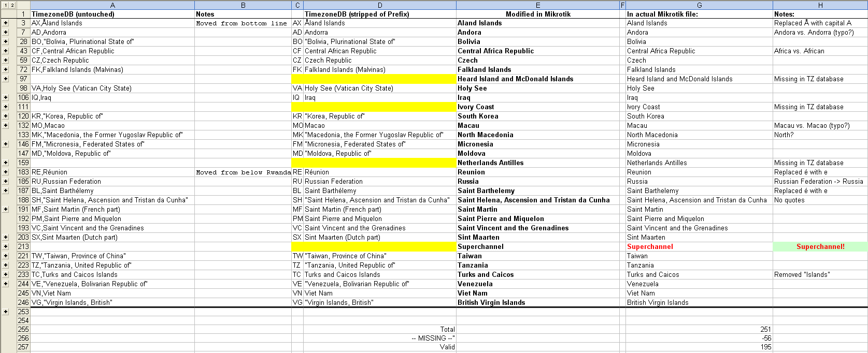The height and width of the screenshot is (353, 868).
Task: Click the 'Modified in Mikrotik' header cell
Action: pos(538,14)
